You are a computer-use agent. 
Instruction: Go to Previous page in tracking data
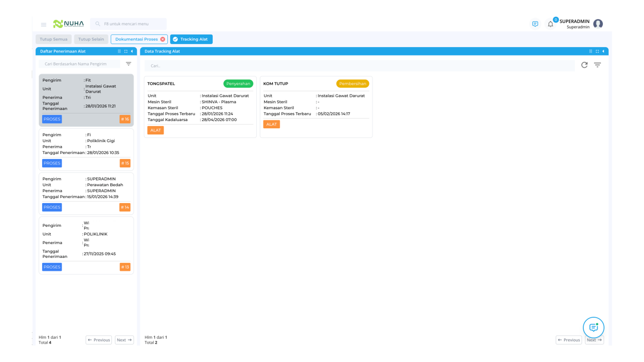click(x=569, y=340)
